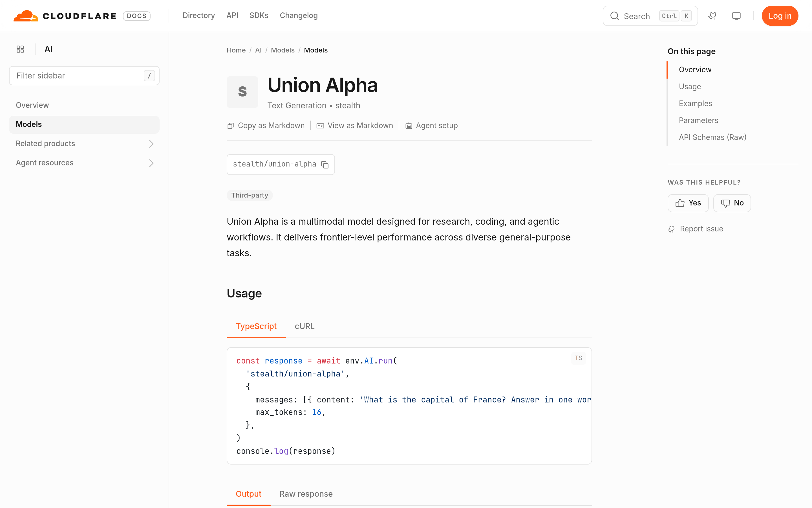
Task: Click the thumbs down icon
Action: tap(725, 203)
